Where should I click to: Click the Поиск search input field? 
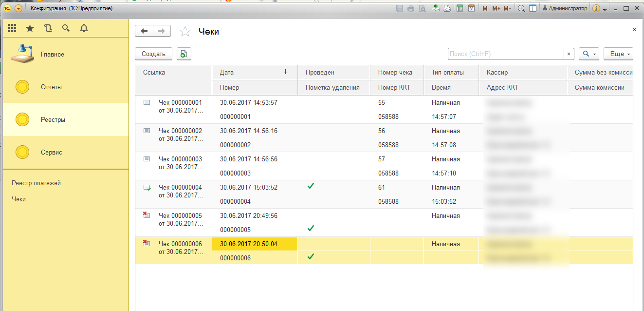505,54
